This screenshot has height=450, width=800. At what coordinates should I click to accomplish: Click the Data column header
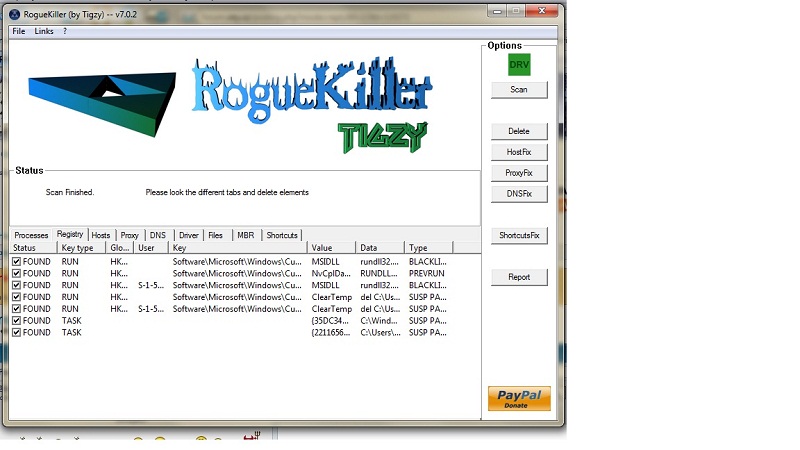pos(380,248)
